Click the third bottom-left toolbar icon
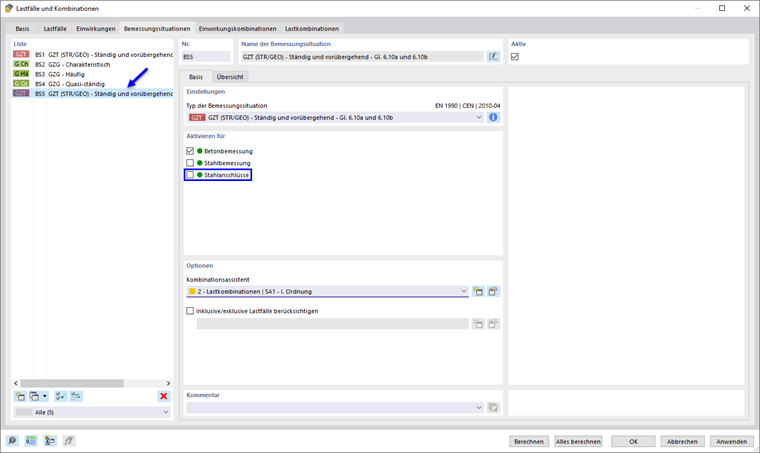This screenshot has width=760, height=453. [x=49, y=440]
